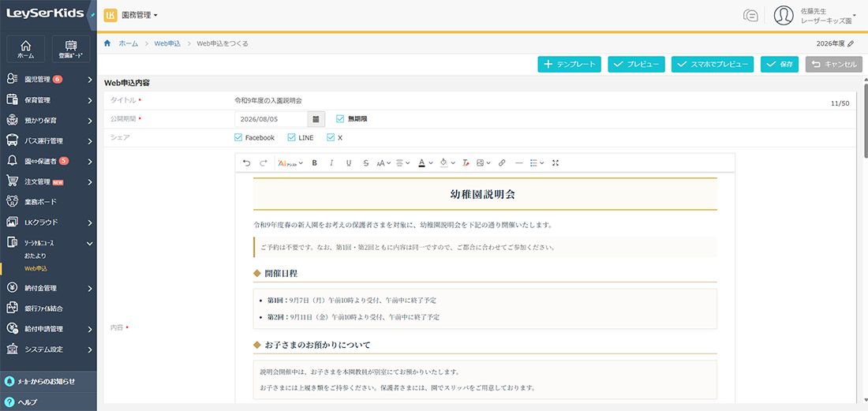The height and width of the screenshot is (411, 868).
Task: Open the calendar date picker
Action: (316, 119)
